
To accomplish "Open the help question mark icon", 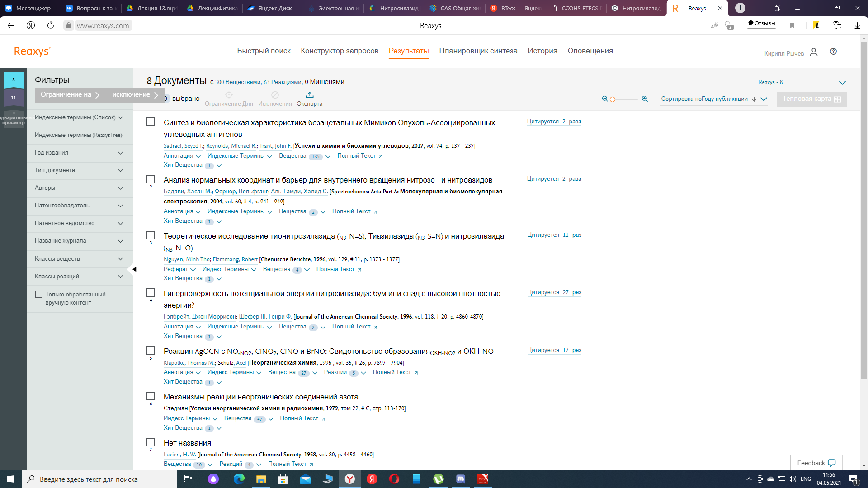I will tap(833, 52).
